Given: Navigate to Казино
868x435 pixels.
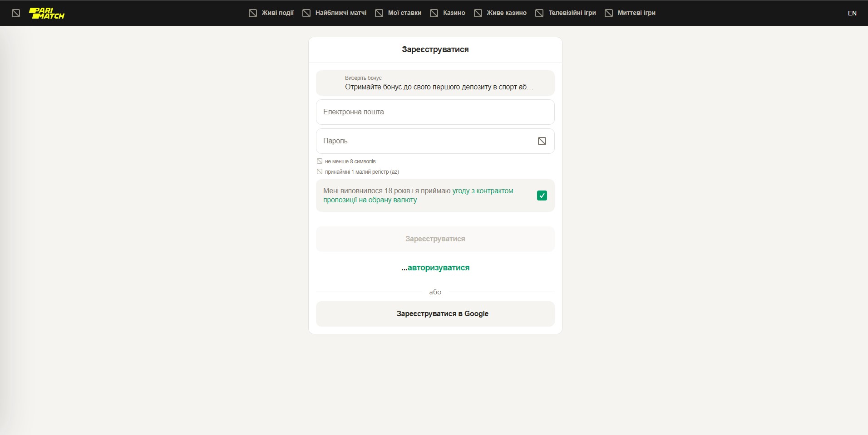Looking at the screenshot, I should coord(454,13).
